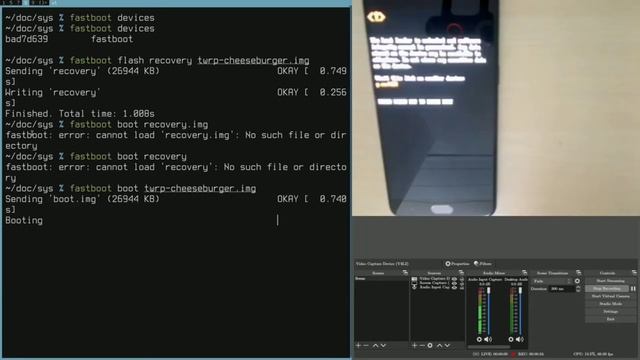
Task: Click the underlined twrp-cheeseburger.img in the flash command
Action: [x=253, y=60]
